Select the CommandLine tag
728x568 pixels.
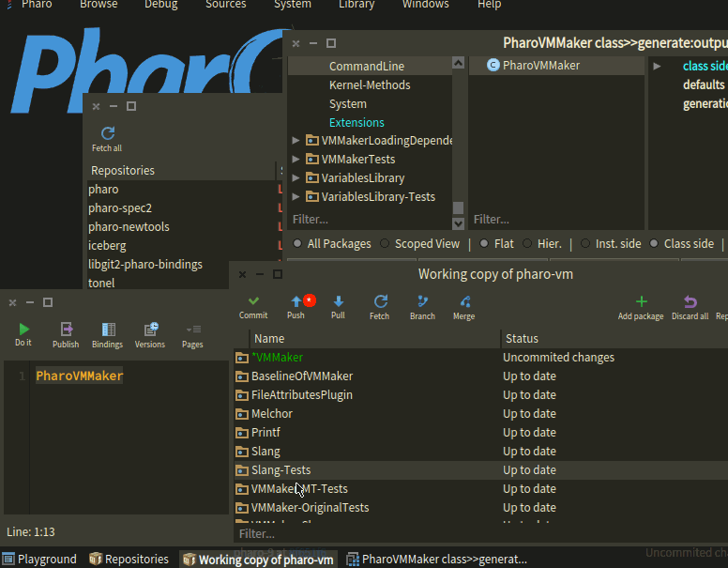366,66
